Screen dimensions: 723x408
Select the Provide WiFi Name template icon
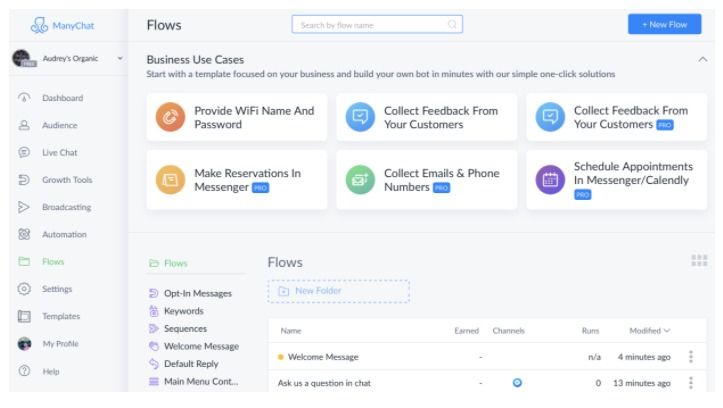click(170, 117)
